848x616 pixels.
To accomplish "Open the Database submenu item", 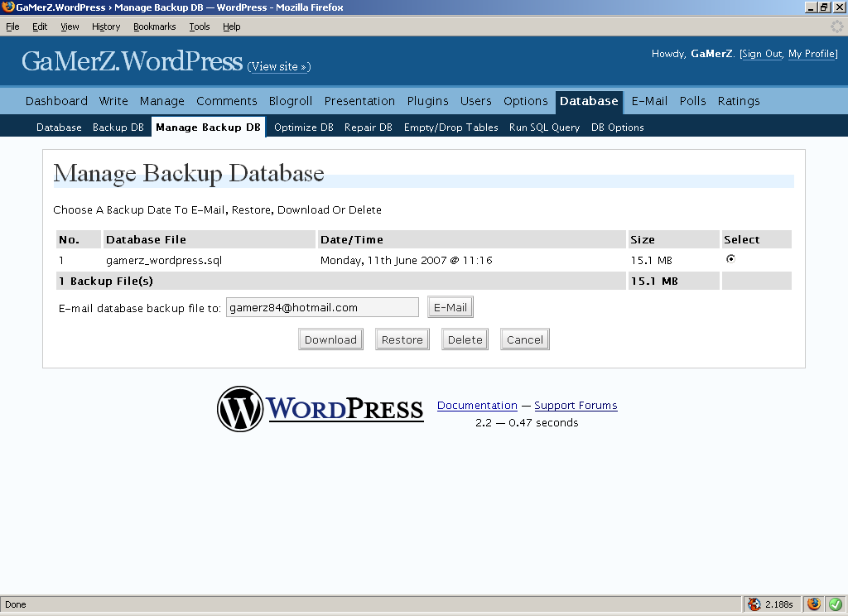I will 59,128.
